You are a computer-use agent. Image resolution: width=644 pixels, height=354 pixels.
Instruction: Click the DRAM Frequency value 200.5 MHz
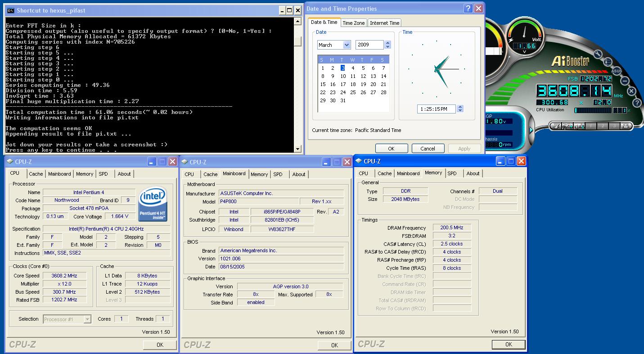pyautogui.click(x=452, y=228)
